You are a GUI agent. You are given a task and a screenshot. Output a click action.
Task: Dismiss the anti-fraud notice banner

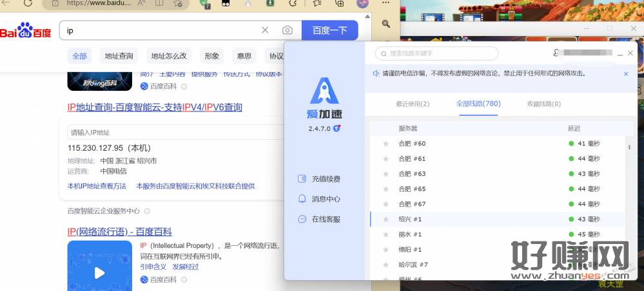click(625, 74)
